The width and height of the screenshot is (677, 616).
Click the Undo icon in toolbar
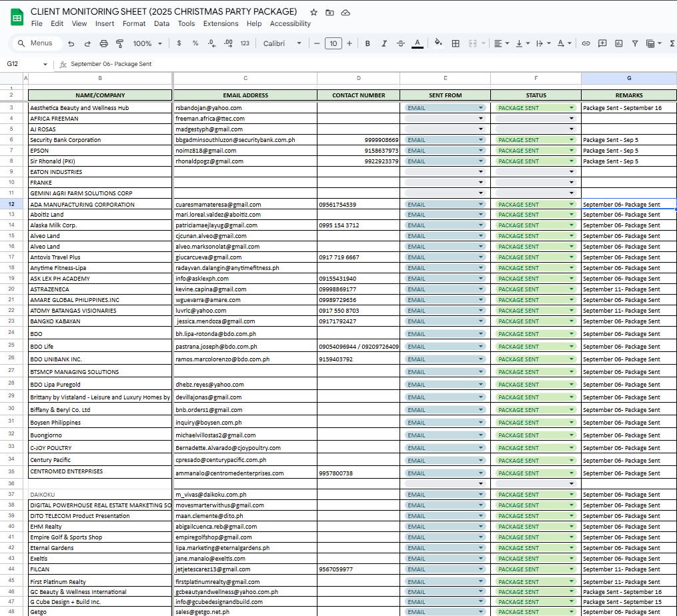coord(71,43)
